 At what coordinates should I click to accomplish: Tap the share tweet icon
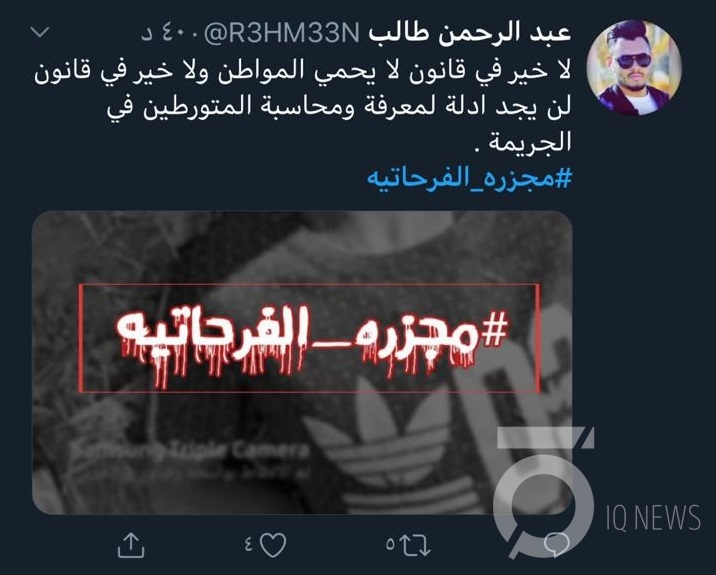[131, 544]
